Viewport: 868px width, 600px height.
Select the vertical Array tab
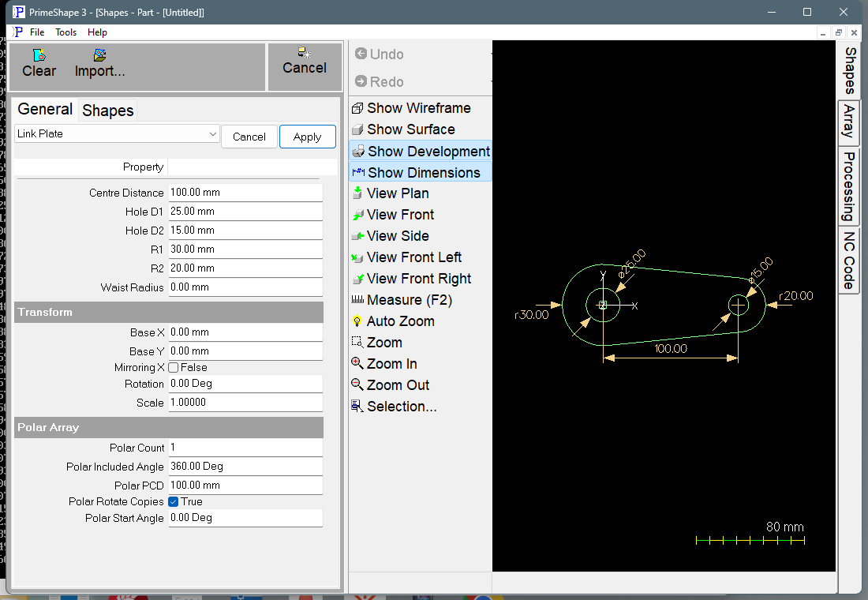[849, 122]
